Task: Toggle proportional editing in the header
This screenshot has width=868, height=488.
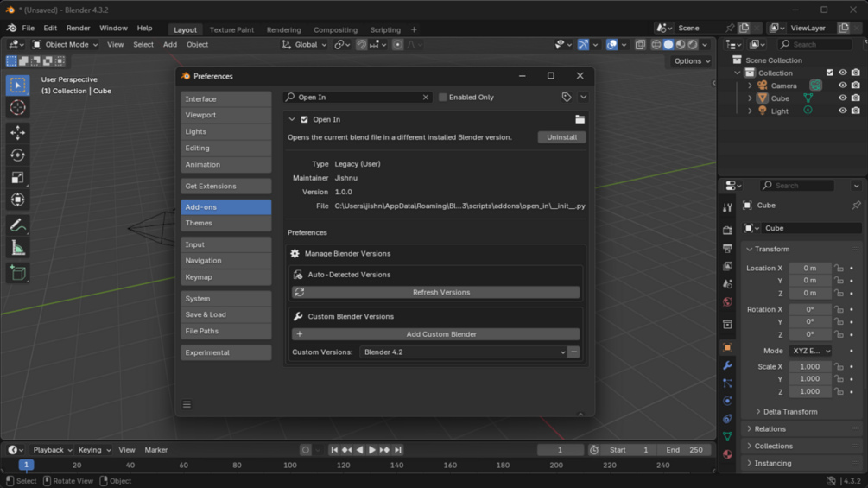Action: 397,44
